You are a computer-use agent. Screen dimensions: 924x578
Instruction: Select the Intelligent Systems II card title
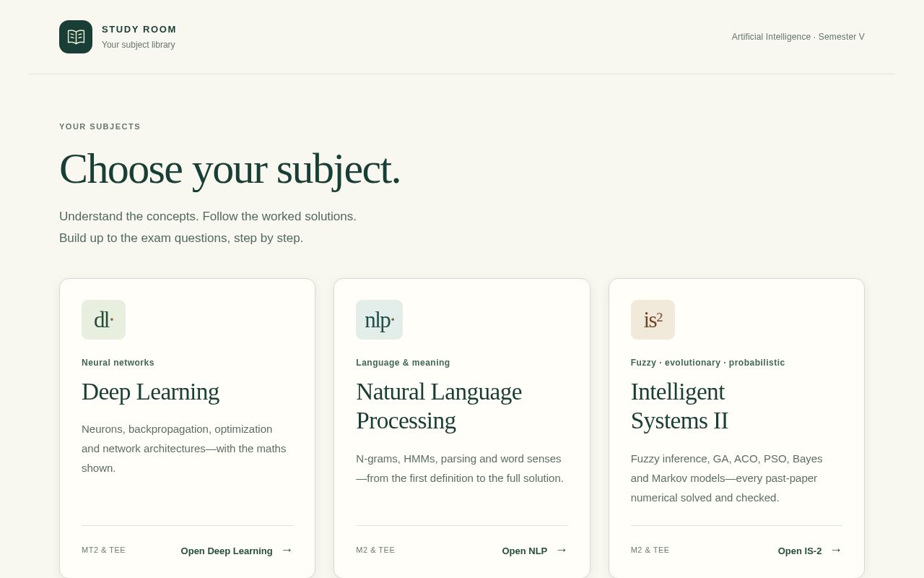pyautogui.click(x=679, y=406)
